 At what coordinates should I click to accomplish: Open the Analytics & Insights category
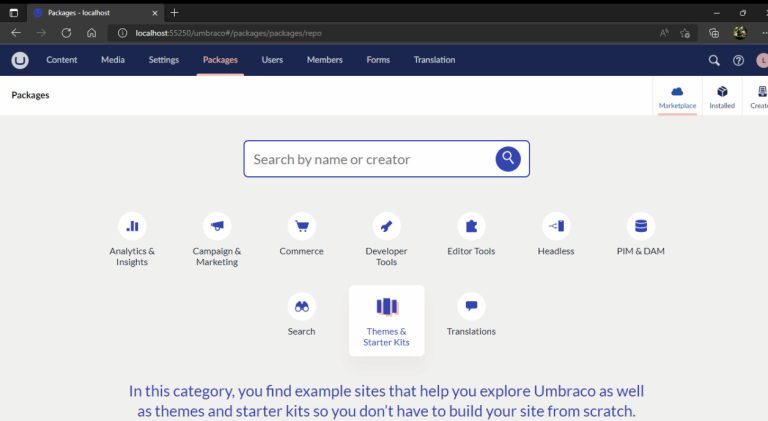132,226
